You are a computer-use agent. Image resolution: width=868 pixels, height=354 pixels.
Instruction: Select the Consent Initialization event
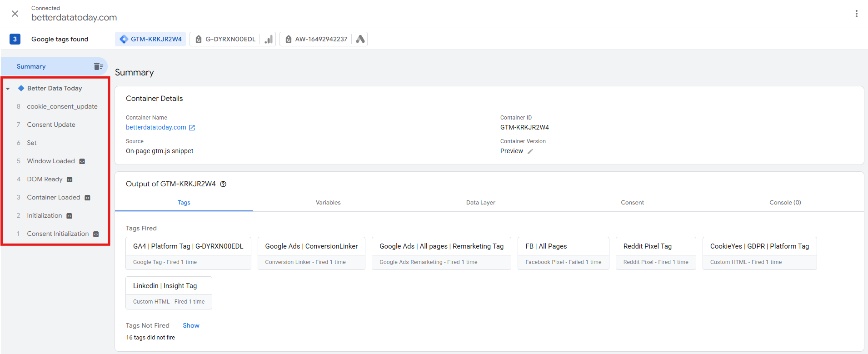click(58, 234)
